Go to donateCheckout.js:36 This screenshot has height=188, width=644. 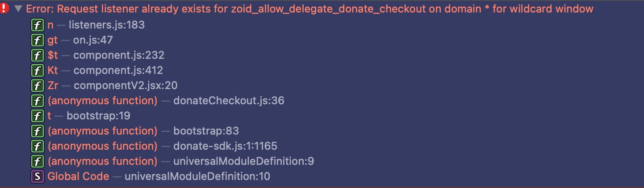(x=229, y=101)
